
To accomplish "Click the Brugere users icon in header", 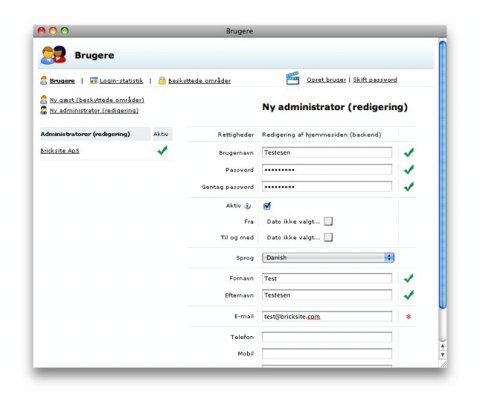I will 53,55.
